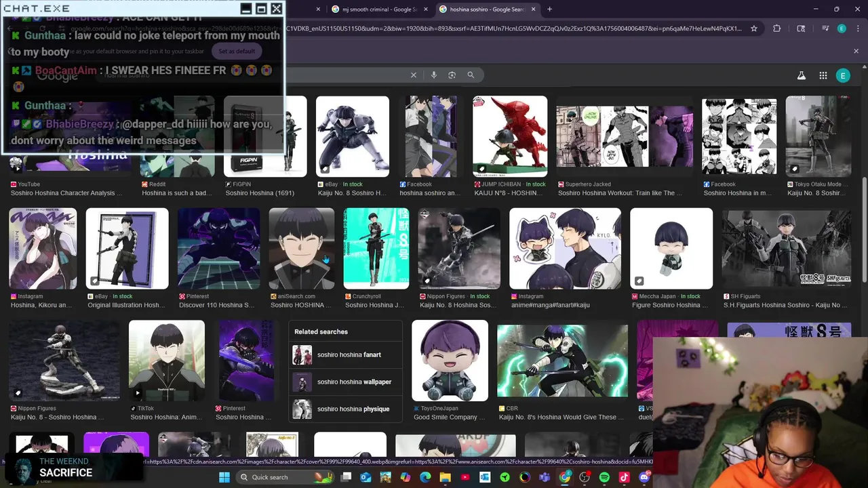
Task: Open the Instagram cat-ear fanart image
Action: [565, 248]
